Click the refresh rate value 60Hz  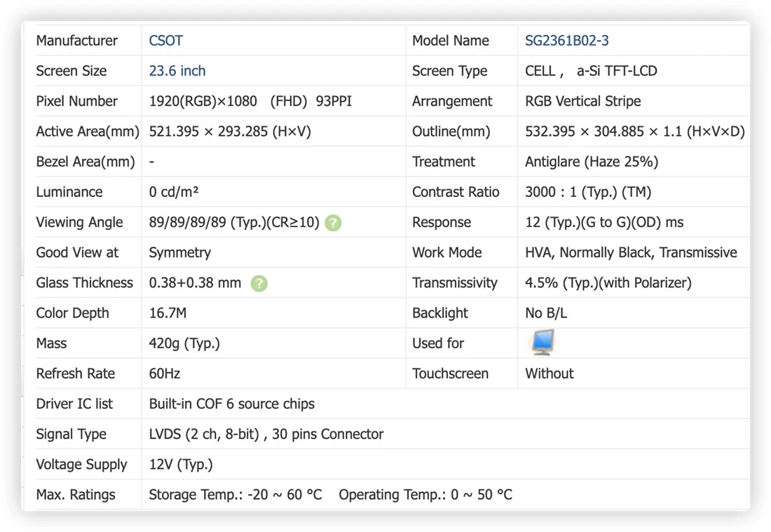pos(164,374)
